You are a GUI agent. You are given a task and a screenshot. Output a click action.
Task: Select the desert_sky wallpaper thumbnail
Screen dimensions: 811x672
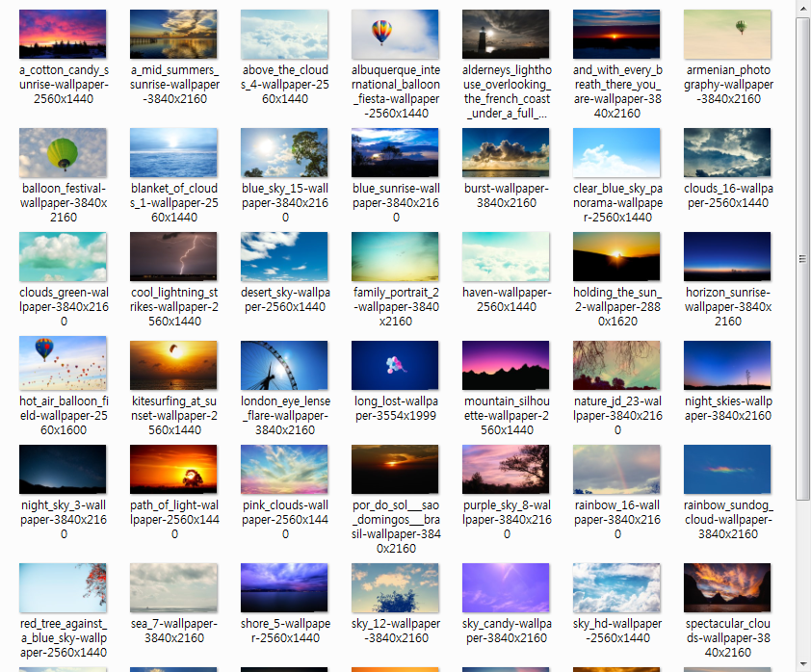click(284, 256)
